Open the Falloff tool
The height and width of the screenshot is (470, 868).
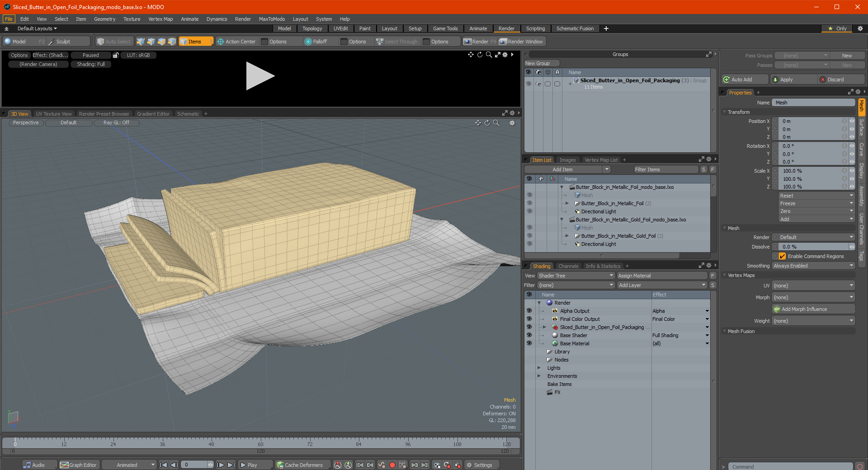pos(316,42)
